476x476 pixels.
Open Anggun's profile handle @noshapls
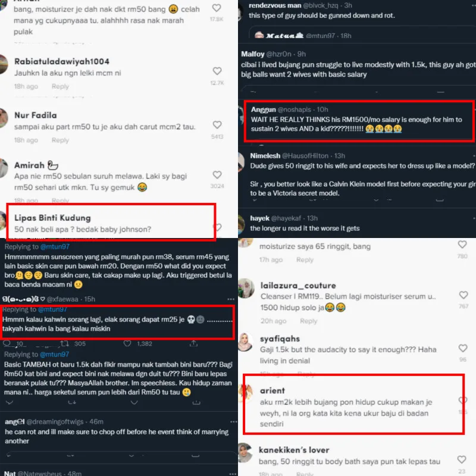294,109
